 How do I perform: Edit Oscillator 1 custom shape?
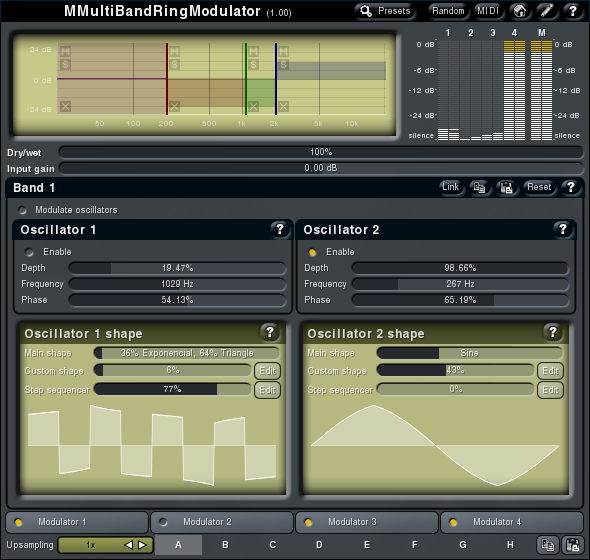coord(267,371)
